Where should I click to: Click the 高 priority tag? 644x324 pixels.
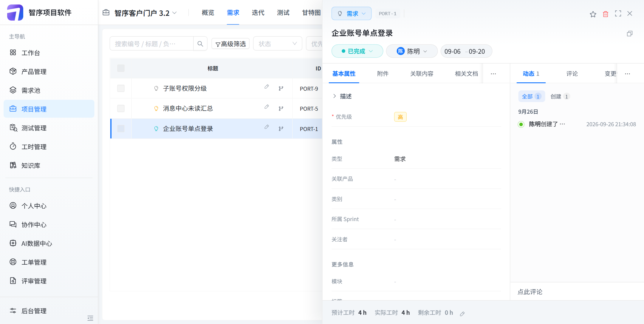click(400, 117)
